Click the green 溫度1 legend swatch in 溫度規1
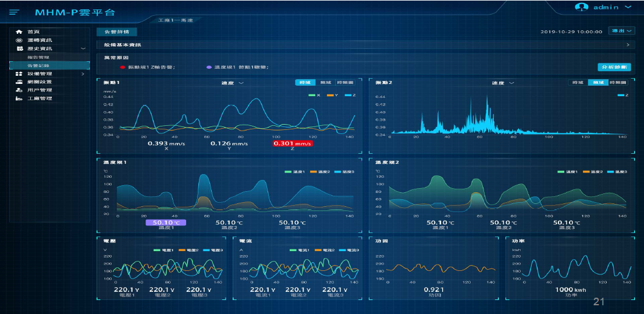Screen dimensions: 644x314 pyautogui.click(x=287, y=172)
